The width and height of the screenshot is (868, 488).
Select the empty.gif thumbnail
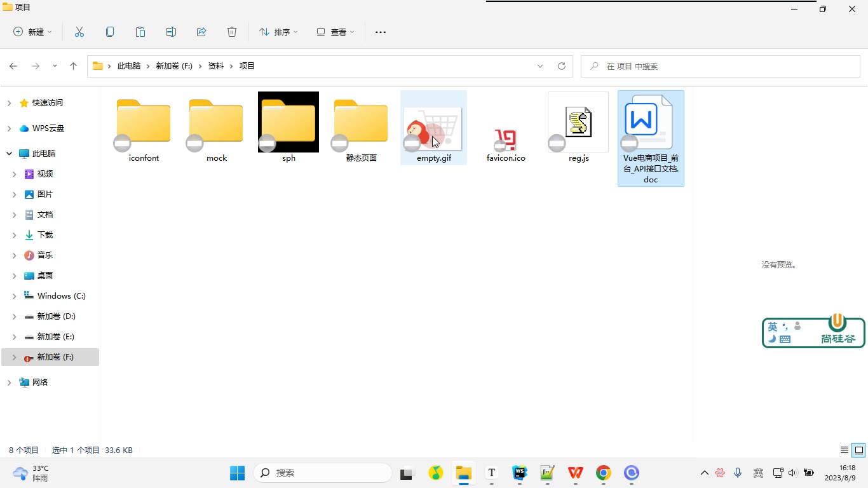[x=433, y=128]
